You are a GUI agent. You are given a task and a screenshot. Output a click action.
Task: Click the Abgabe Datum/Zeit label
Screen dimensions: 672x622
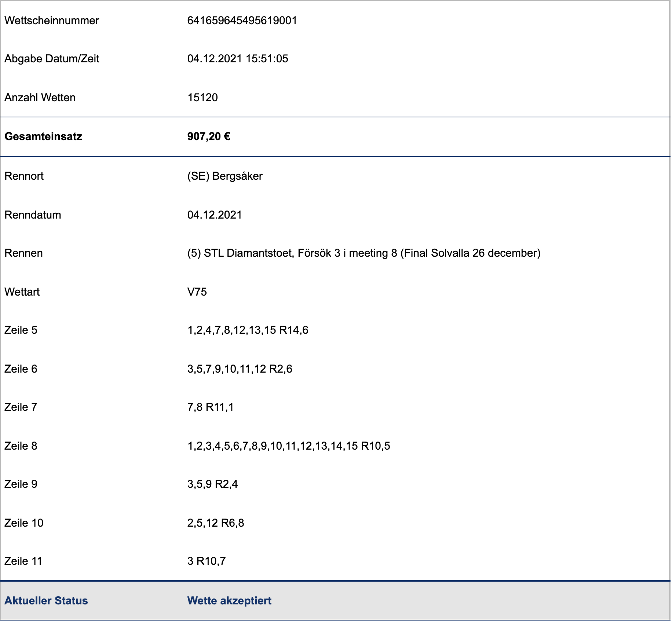(52, 59)
